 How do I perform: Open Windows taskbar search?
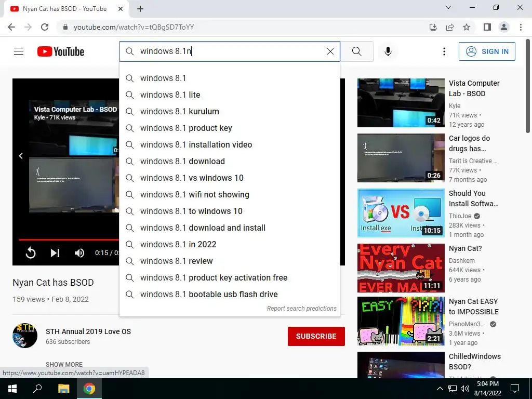(x=37, y=389)
